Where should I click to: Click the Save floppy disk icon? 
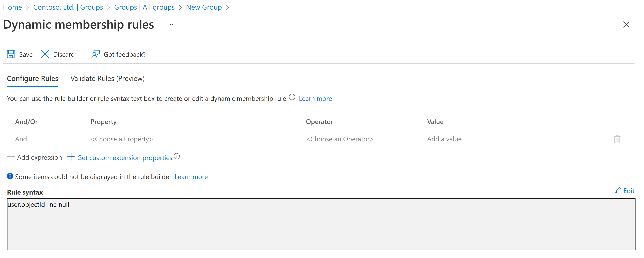click(x=11, y=54)
